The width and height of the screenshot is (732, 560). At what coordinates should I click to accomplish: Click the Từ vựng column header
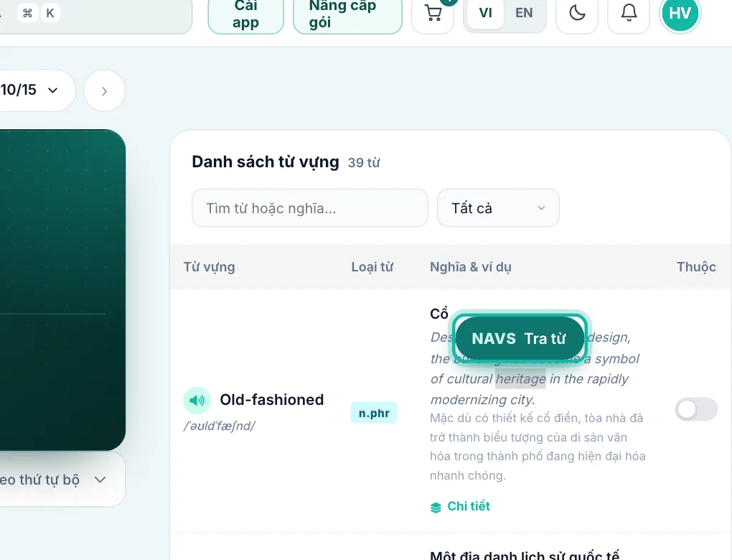209,267
